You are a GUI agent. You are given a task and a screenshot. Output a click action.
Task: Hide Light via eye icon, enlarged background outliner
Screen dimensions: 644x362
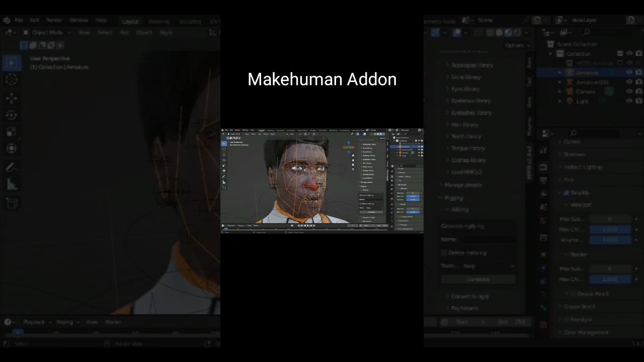click(x=629, y=101)
